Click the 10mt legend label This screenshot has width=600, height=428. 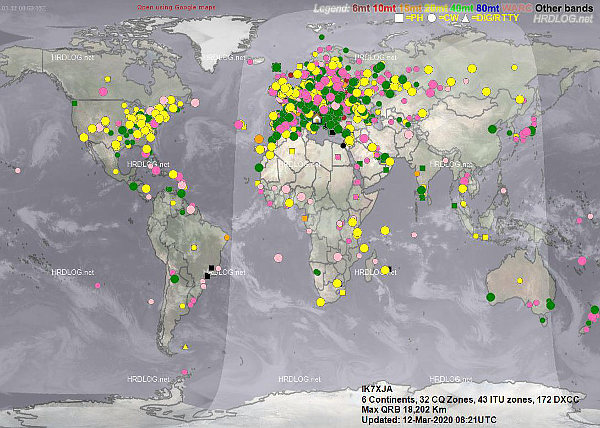pyautogui.click(x=384, y=8)
